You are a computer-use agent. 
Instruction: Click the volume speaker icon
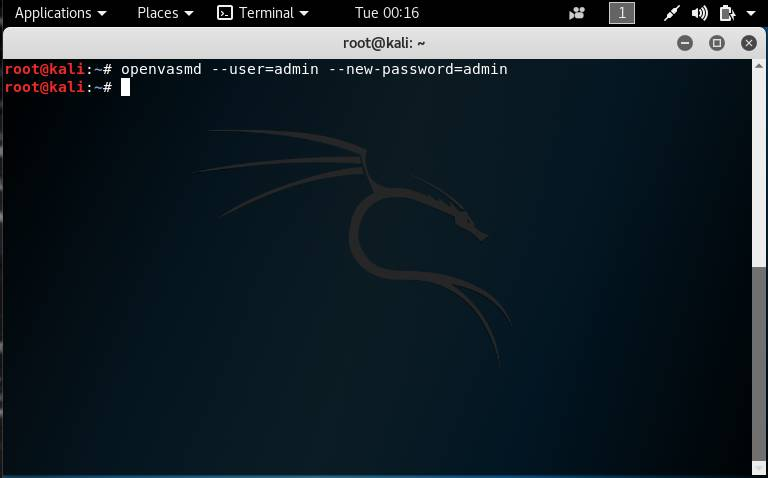pyautogui.click(x=699, y=13)
